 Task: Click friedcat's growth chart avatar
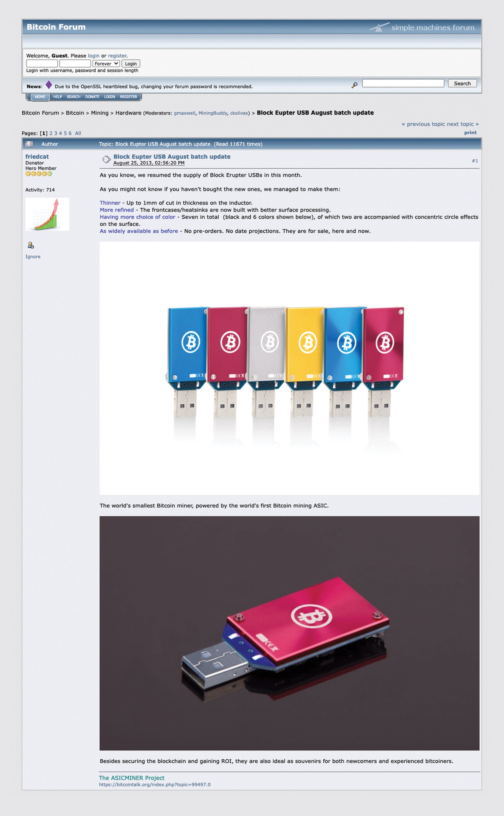coord(47,214)
